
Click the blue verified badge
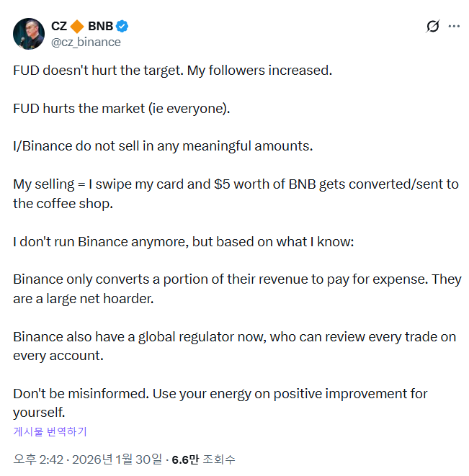pos(123,27)
